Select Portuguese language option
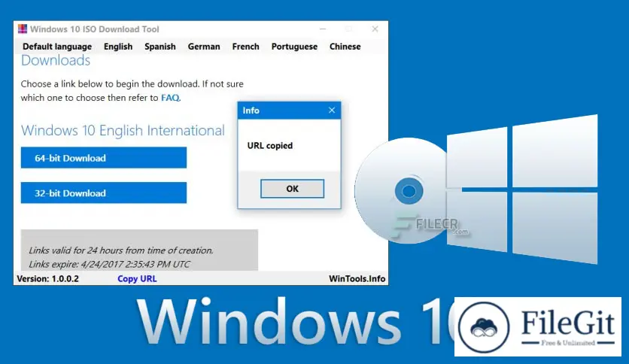This screenshot has width=629, height=364. coord(294,47)
